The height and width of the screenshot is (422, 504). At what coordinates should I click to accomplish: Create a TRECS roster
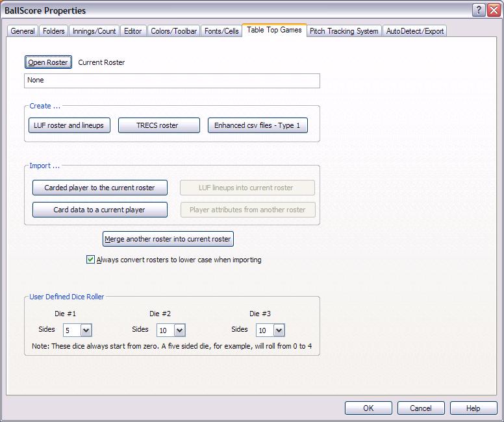coord(158,125)
